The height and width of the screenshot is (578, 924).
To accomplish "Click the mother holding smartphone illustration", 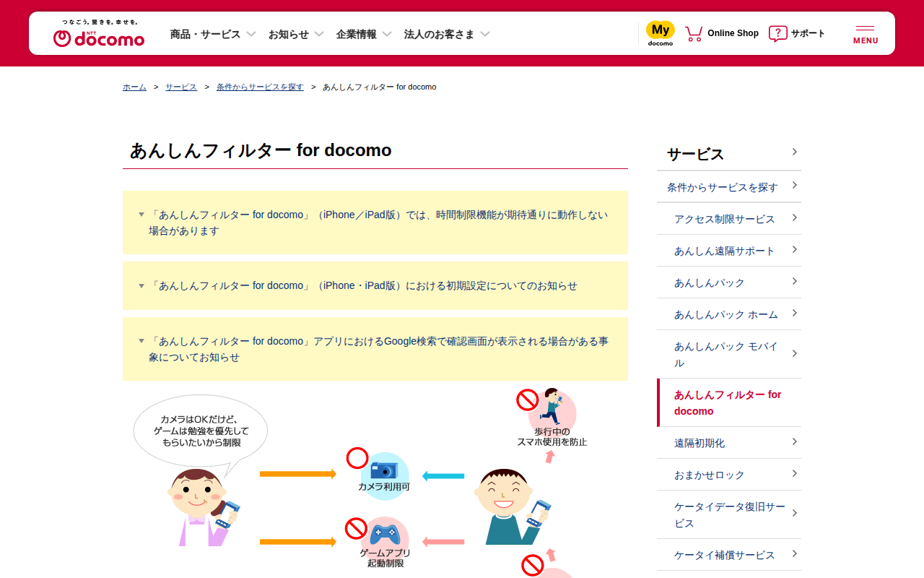I will click(x=204, y=507).
